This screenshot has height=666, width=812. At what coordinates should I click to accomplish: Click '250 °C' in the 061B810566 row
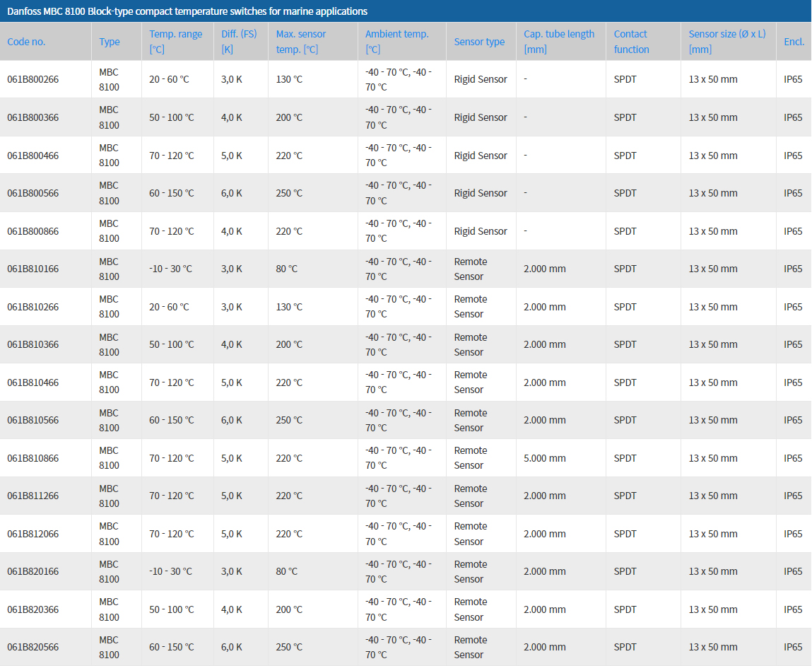click(290, 420)
